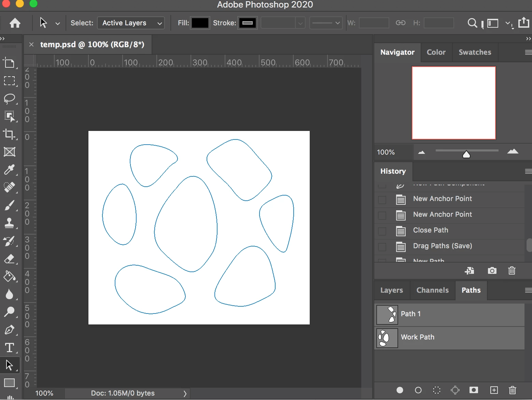The height and width of the screenshot is (400, 532).
Task: Select the Brush tool
Action: 9,205
